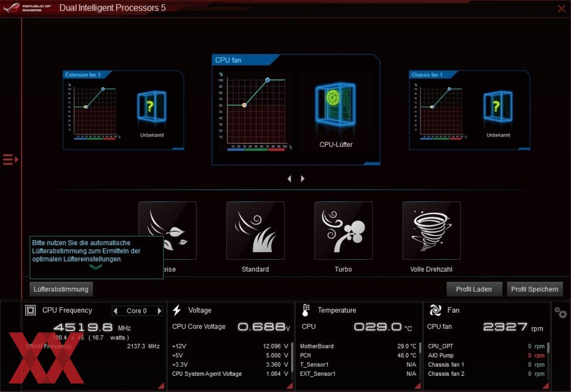Open monitoring settings gear icon
Image resolution: width=571 pixels, height=392 pixels.
pyautogui.click(x=561, y=313)
